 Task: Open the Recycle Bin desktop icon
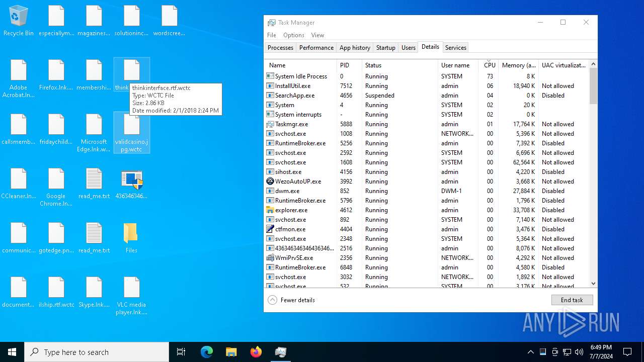click(19, 21)
